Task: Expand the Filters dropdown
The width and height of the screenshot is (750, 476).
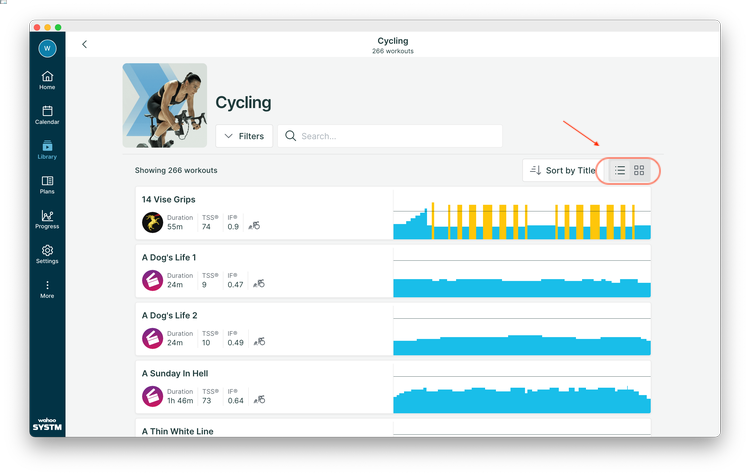Action: point(244,136)
